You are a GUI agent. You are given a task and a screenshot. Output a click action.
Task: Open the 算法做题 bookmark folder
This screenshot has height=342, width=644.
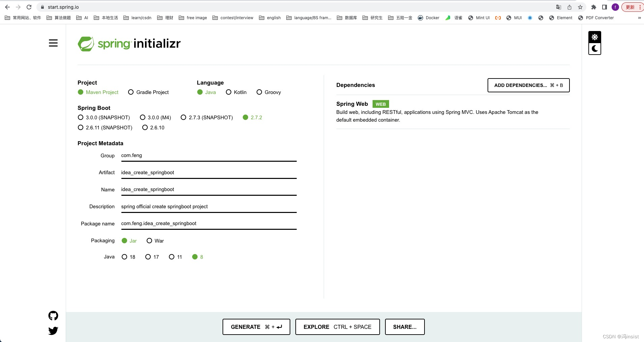click(x=59, y=18)
